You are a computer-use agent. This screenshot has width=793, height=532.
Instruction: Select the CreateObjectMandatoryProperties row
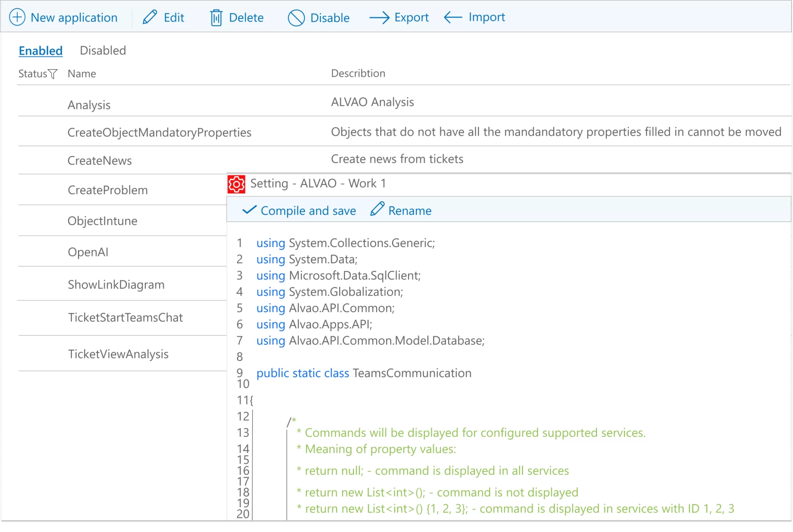click(x=159, y=133)
